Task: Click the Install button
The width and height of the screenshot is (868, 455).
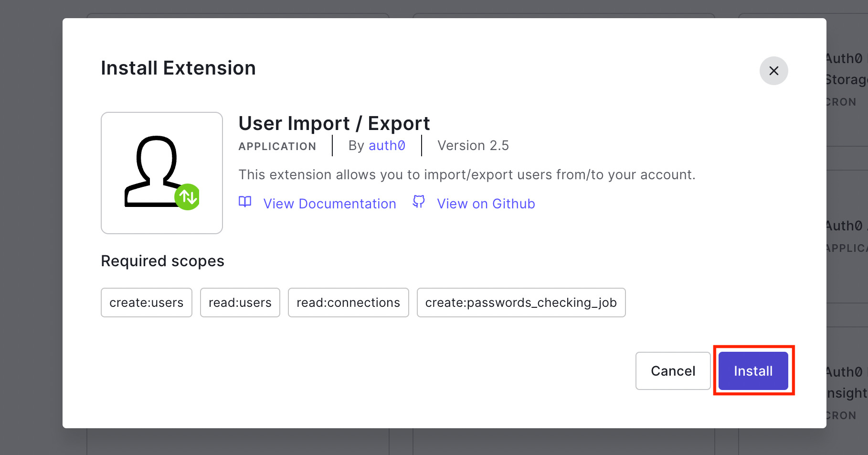Action: point(753,371)
